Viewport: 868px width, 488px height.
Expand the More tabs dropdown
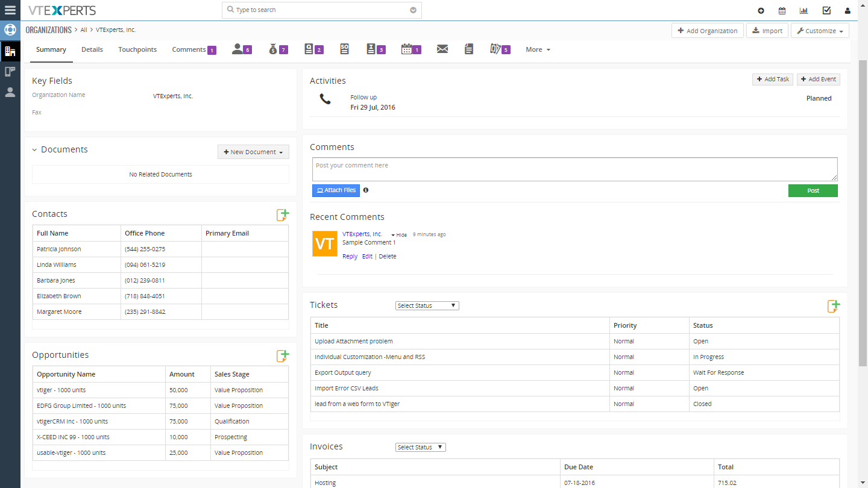538,49
